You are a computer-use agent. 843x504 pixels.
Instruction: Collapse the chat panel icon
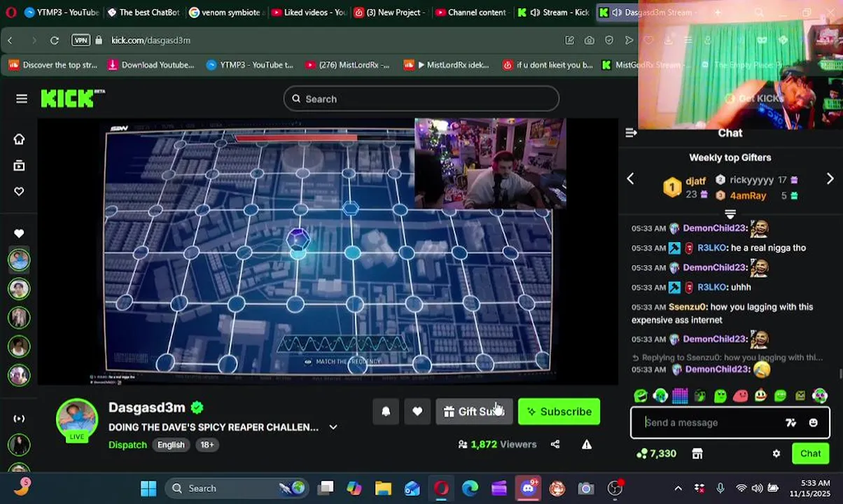(631, 133)
